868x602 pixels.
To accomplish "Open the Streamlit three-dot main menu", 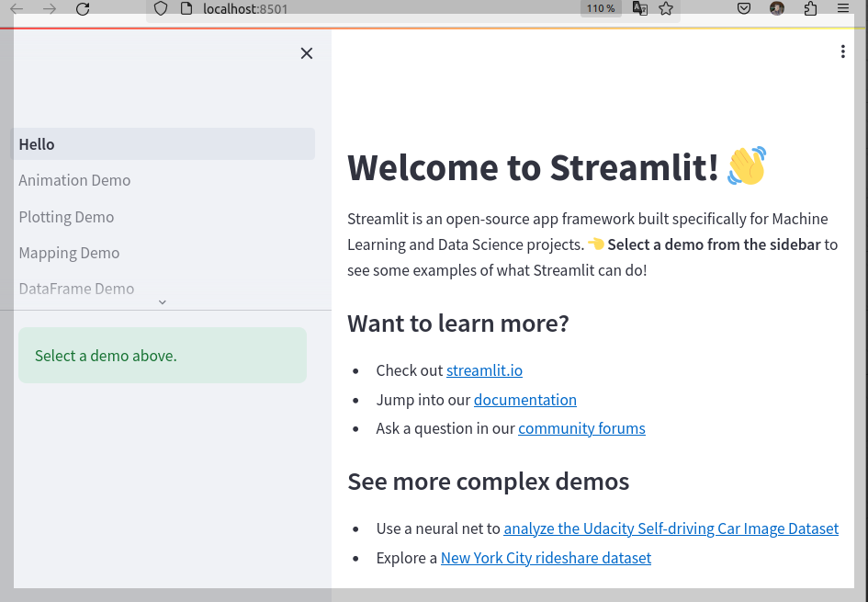I will click(x=842, y=51).
